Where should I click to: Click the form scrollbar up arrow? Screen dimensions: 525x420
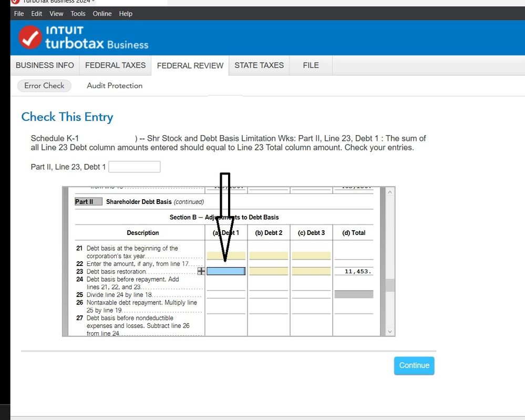(x=390, y=192)
